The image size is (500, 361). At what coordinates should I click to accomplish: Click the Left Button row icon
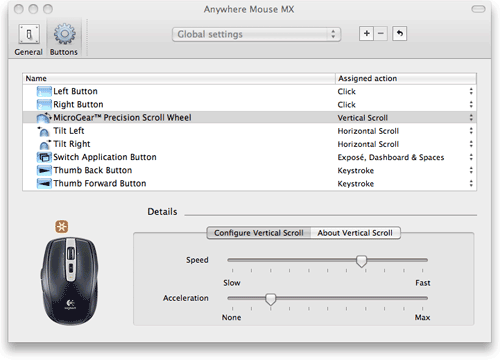point(44,91)
